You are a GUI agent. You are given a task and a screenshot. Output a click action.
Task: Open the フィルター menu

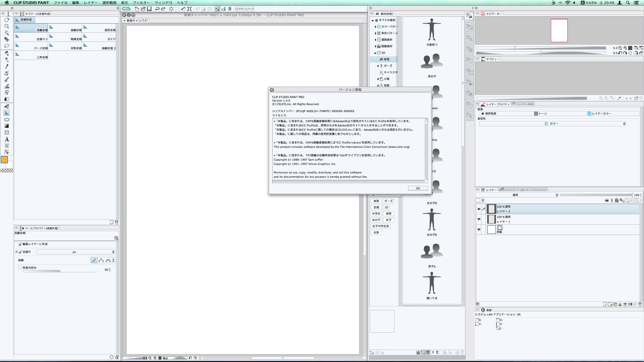141,3
